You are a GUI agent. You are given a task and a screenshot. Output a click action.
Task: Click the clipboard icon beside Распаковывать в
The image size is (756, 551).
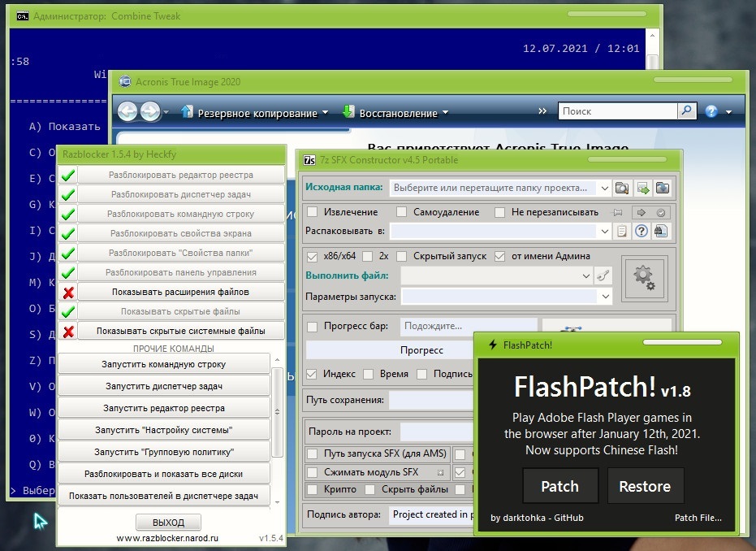point(622,231)
